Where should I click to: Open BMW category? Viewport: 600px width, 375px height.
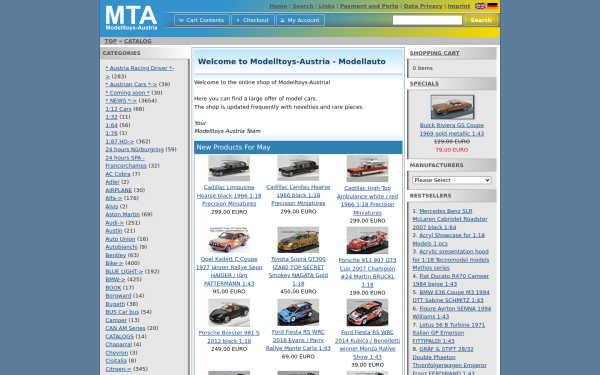coord(115,279)
